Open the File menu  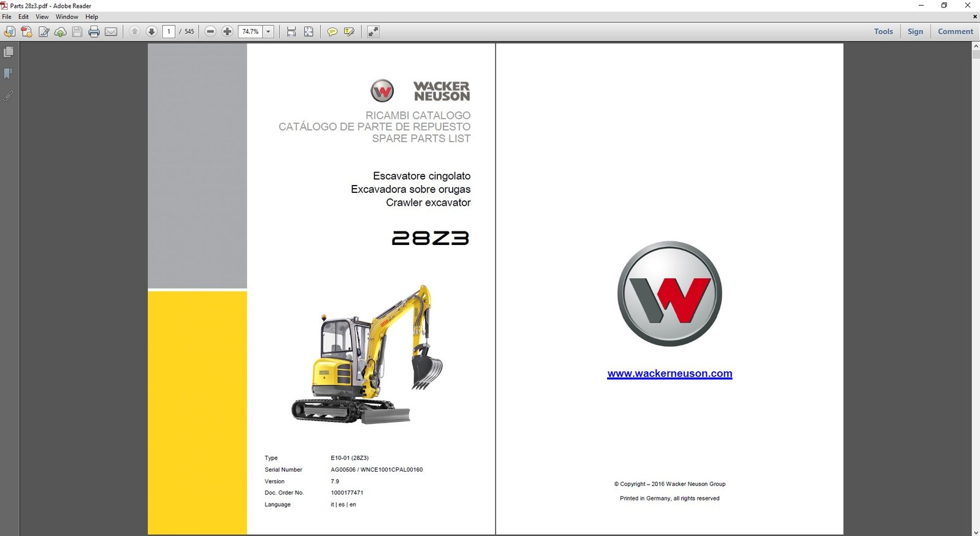(7, 17)
